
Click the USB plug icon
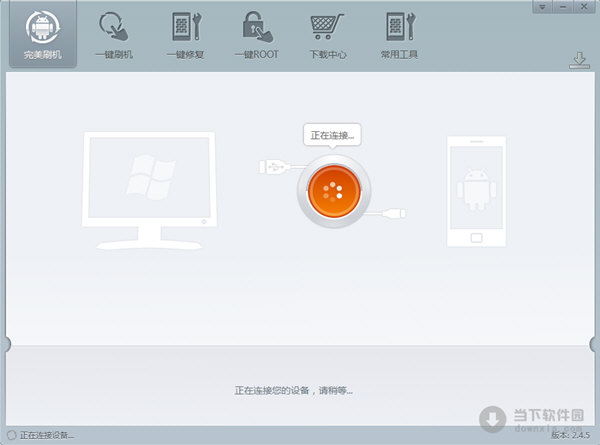(274, 167)
